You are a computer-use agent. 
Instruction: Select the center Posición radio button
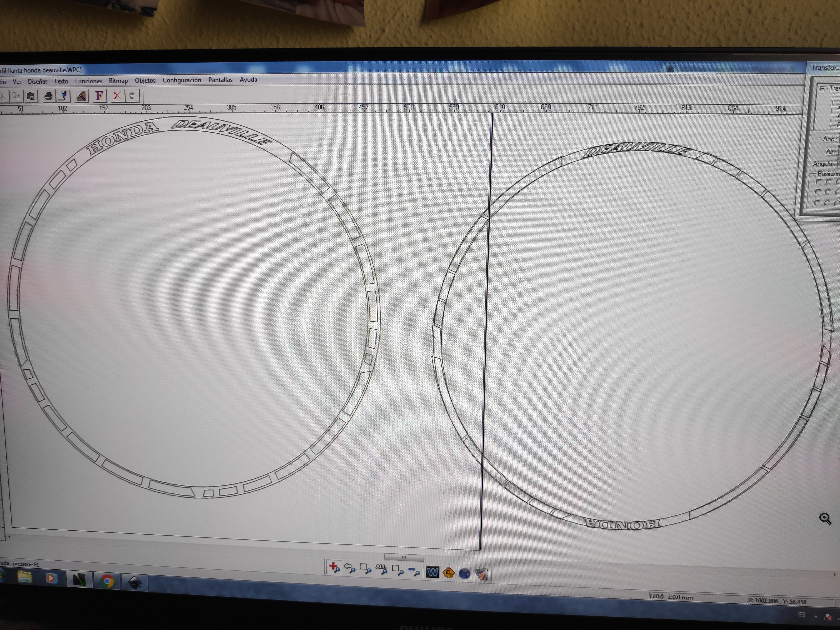tap(828, 192)
